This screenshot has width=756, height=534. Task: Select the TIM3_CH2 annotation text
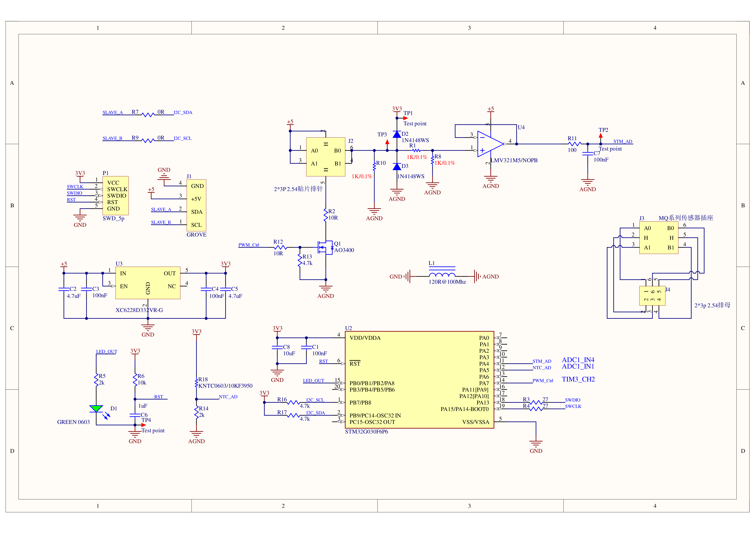(x=578, y=379)
